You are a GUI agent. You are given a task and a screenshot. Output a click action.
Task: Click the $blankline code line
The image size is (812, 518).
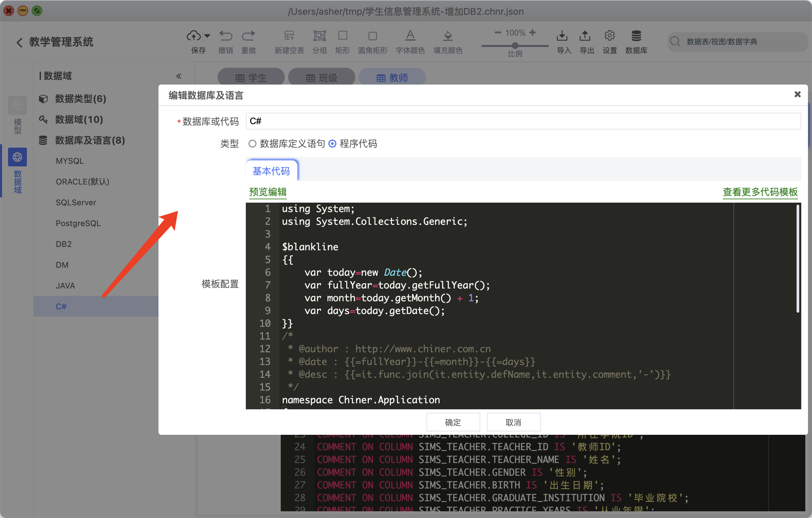pos(310,247)
